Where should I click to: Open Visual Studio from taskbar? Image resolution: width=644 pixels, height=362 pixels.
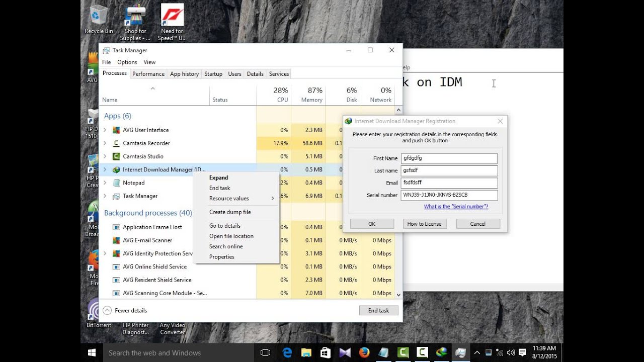click(345, 353)
